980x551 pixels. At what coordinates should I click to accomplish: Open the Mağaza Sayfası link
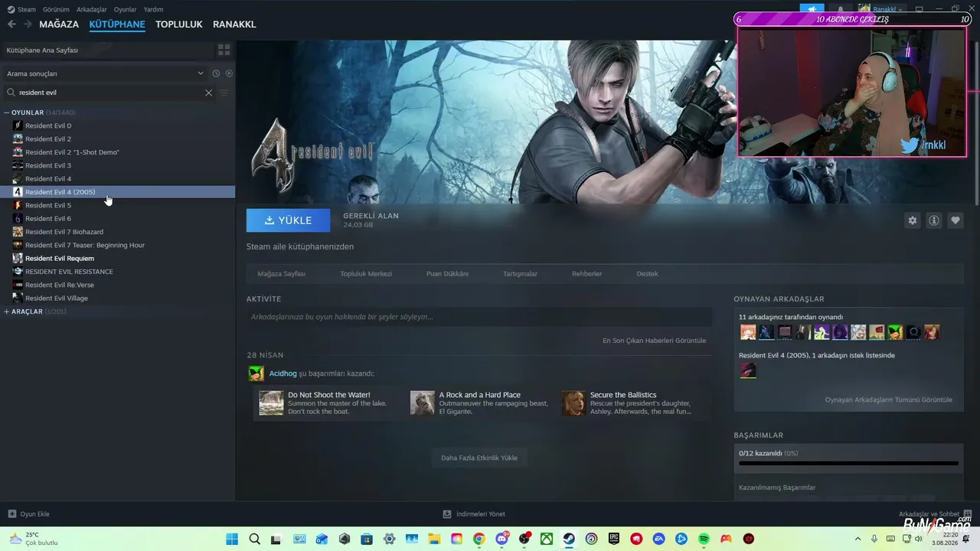tap(282, 274)
